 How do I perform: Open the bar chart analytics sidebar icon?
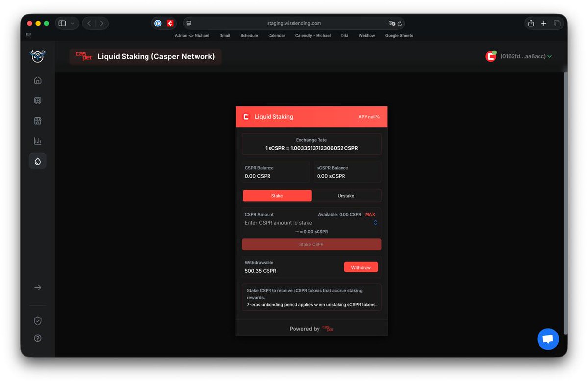tap(38, 141)
